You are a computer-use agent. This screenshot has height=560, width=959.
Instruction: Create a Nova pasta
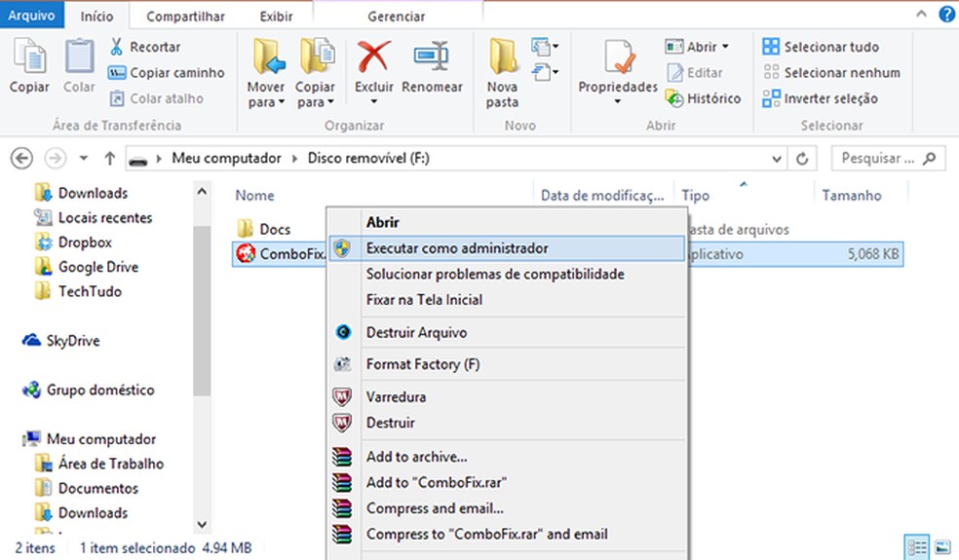click(x=502, y=72)
